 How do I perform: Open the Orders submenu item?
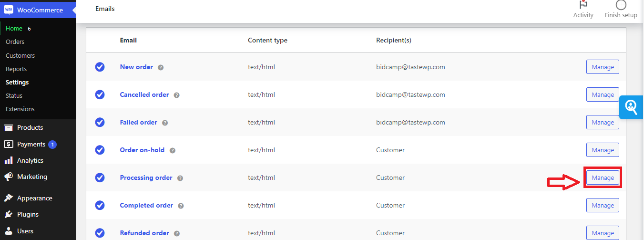(15, 42)
